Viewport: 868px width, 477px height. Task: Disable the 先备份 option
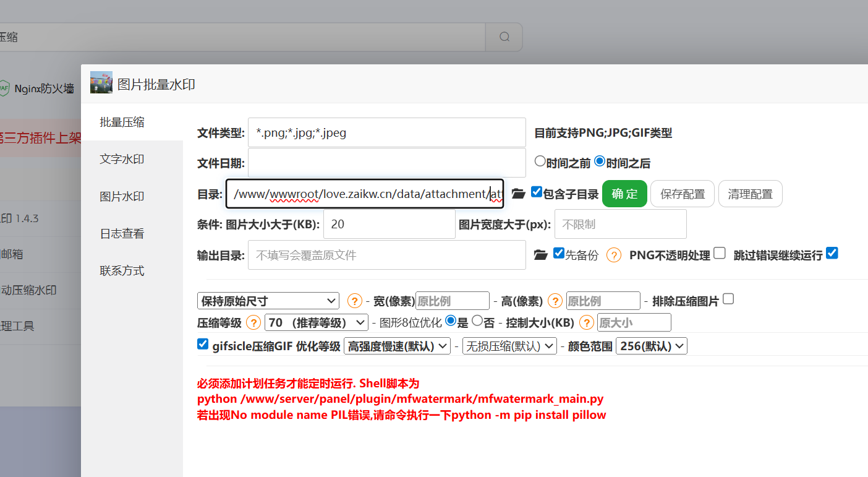[559, 252]
